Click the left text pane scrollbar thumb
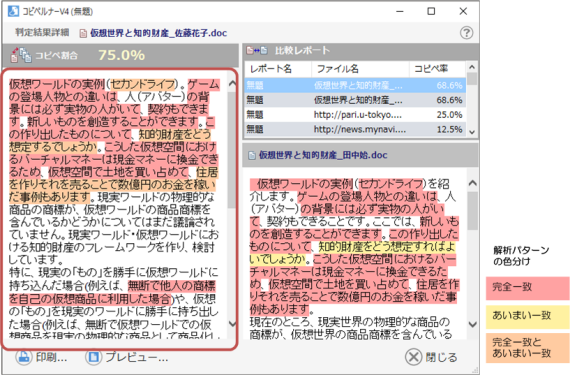The image size is (570, 375). [x=232, y=150]
